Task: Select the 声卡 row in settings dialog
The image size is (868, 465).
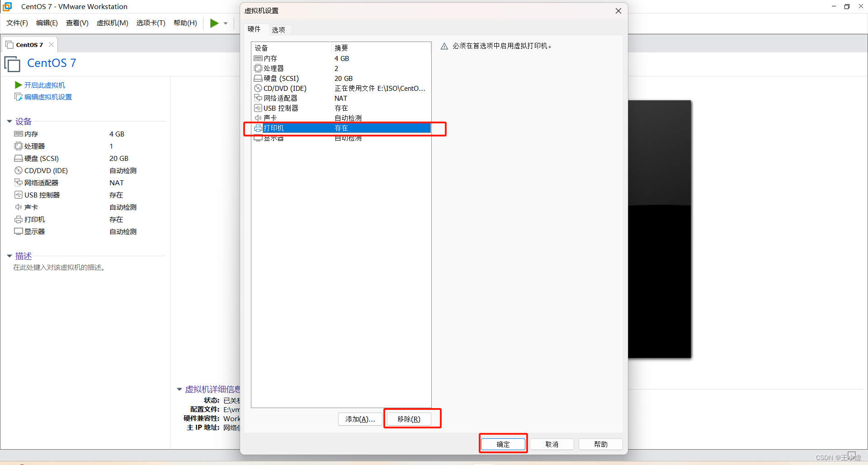Action: tap(341, 118)
